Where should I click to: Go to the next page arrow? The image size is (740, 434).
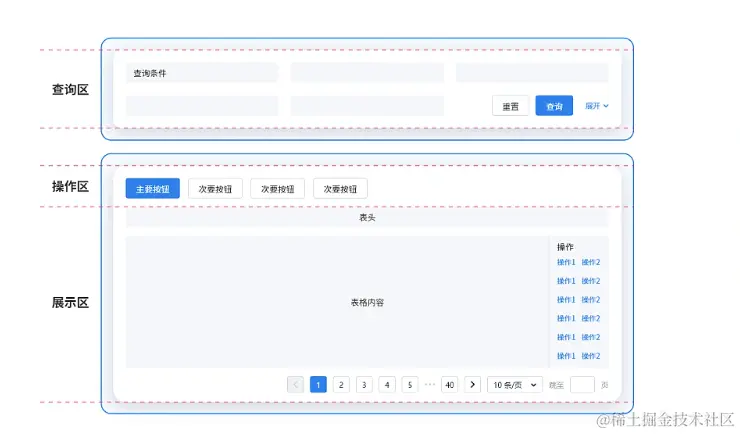(472, 385)
